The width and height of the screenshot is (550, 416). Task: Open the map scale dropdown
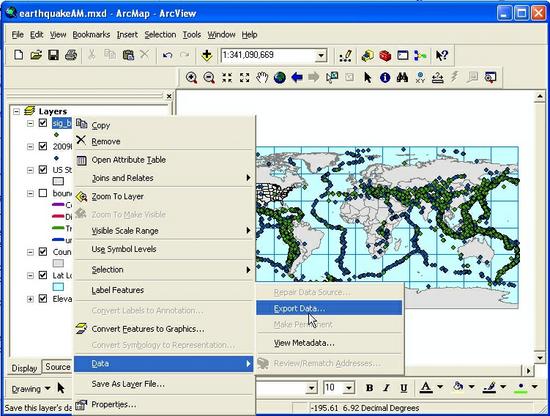pos(321,55)
